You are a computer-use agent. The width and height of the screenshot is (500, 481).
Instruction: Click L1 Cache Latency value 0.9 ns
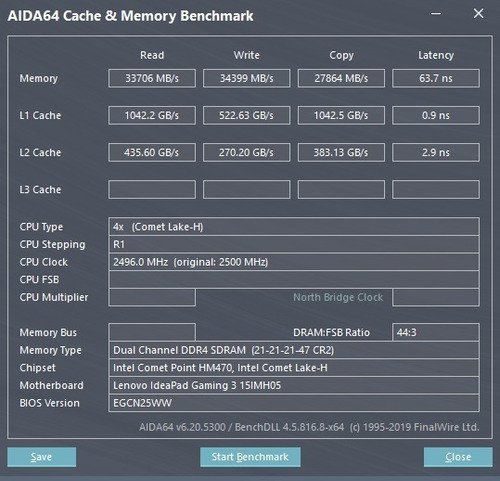coord(436,115)
